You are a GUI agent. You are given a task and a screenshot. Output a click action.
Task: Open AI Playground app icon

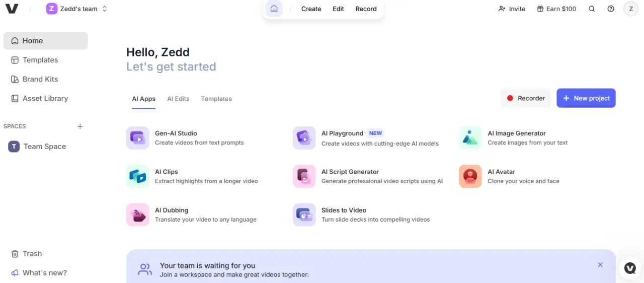[304, 138]
